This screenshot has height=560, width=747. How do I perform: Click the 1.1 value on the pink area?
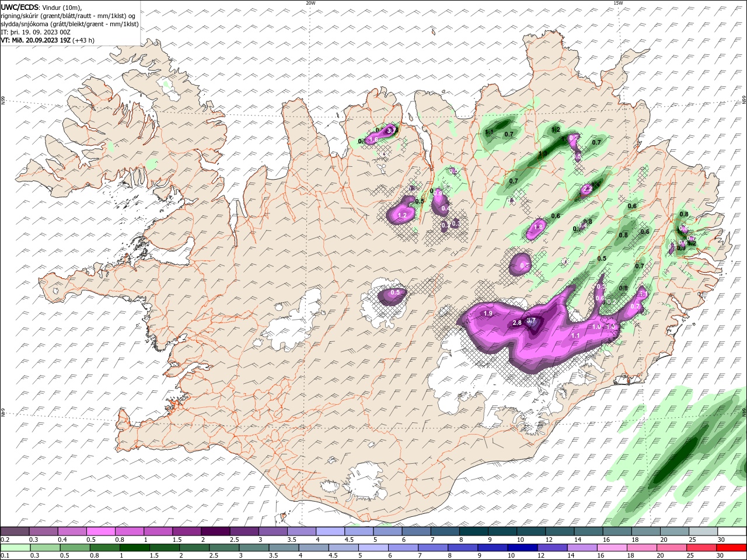[x=575, y=335]
